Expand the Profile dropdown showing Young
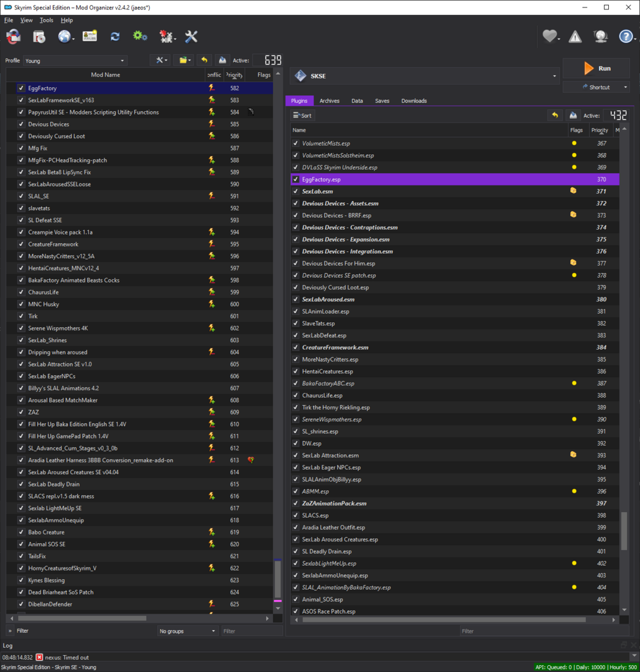Viewport: 640px width, 672px height. (x=75, y=60)
